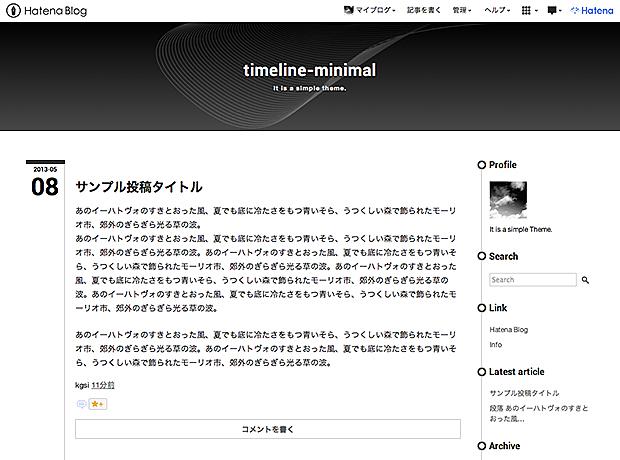This screenshot has height=460, width=620.
Task: Click the circle marker beside Link heading
Action: [482, 308]
